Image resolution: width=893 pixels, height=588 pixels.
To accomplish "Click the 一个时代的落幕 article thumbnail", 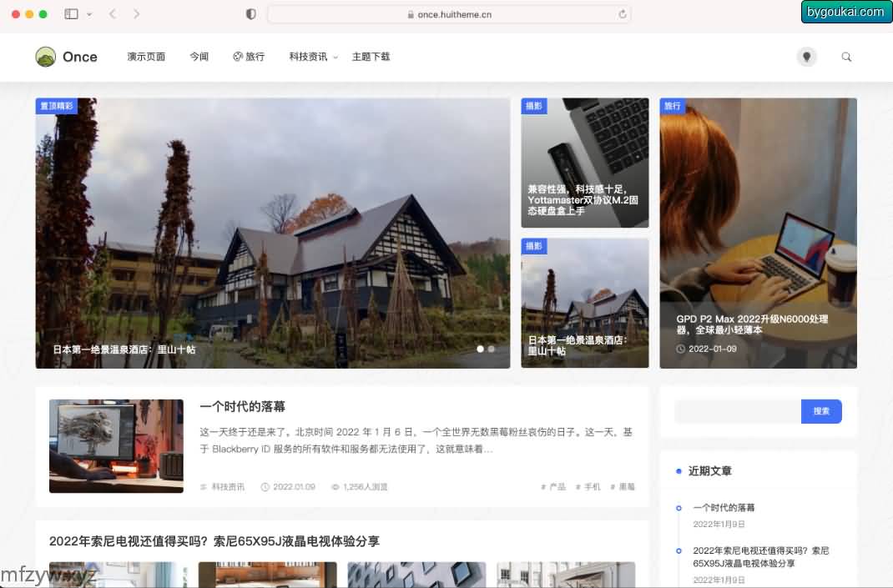I will (116, 445).
